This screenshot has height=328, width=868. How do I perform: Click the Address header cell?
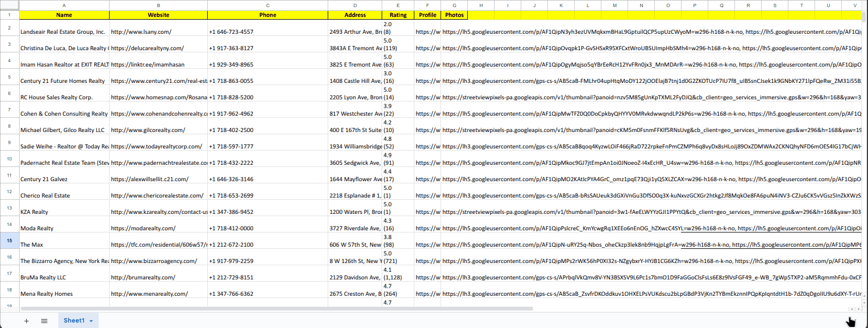[355, 15]
